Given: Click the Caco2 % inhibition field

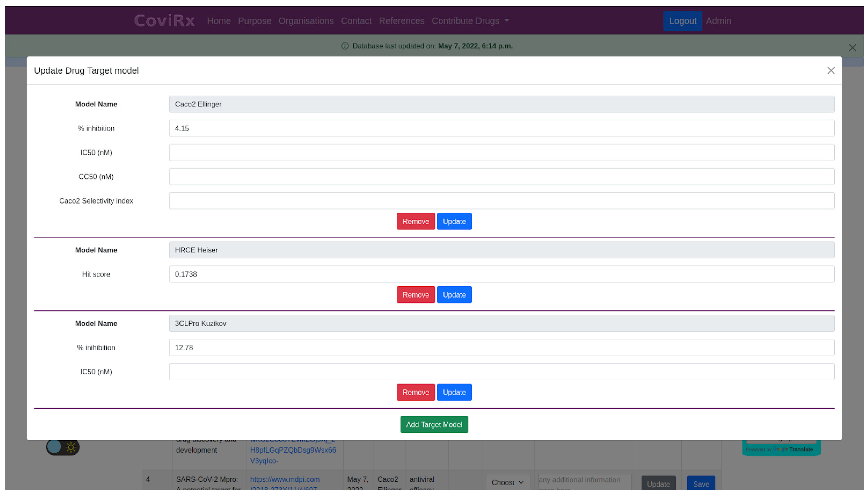Looking at the screenshot, I should point(501,128).
